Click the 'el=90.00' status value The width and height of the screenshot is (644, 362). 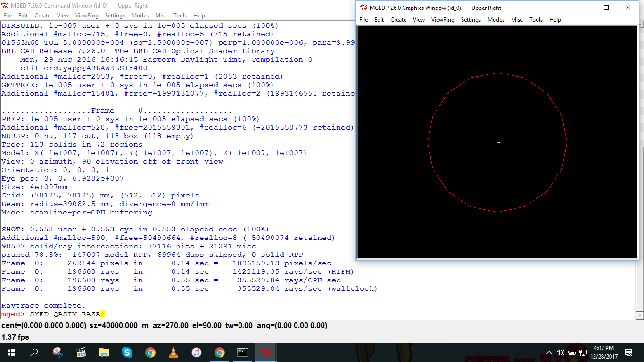[x=207, y=326]
